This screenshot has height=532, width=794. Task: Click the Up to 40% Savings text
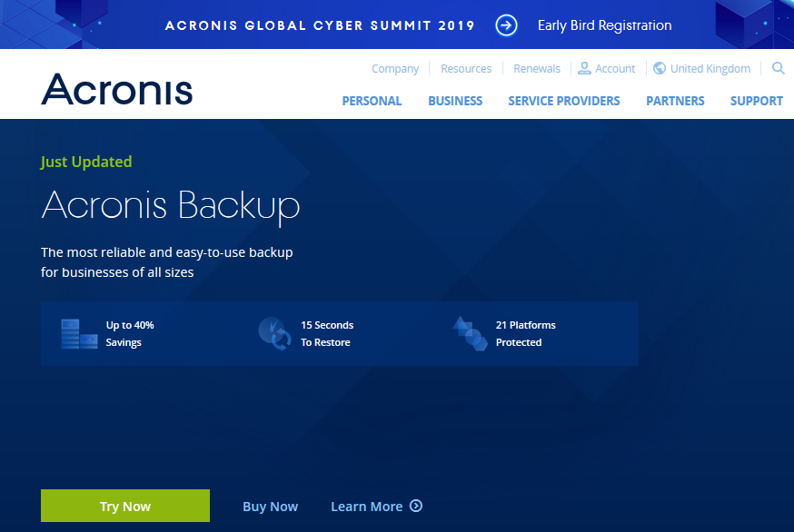[x=130, y=333]
